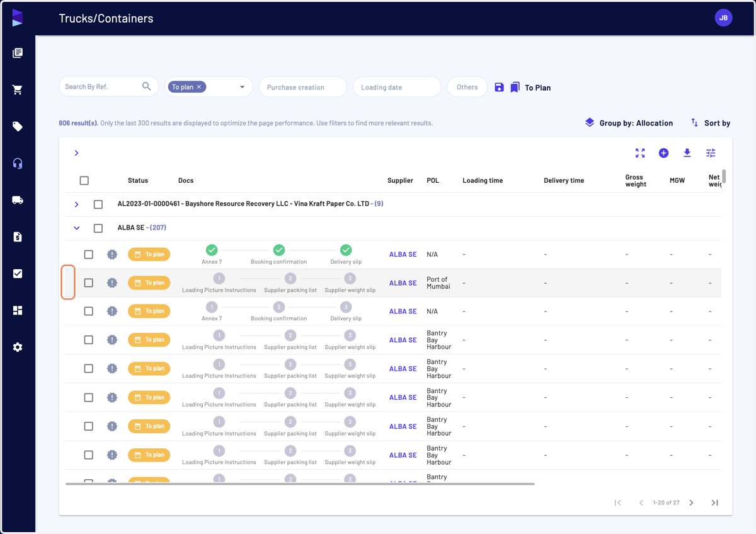Check the row with pending Annex 7 docs
This screenshot has width=756, height=534.
[x=89, y=311]
